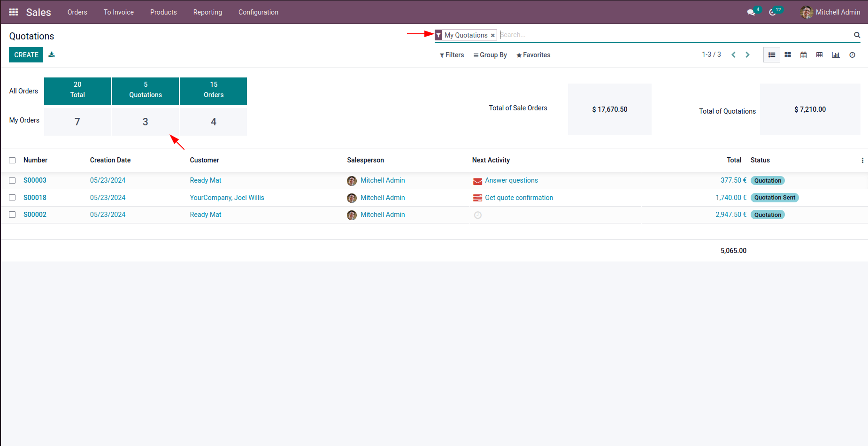Click the search magnifier icon

coord(857,35)
